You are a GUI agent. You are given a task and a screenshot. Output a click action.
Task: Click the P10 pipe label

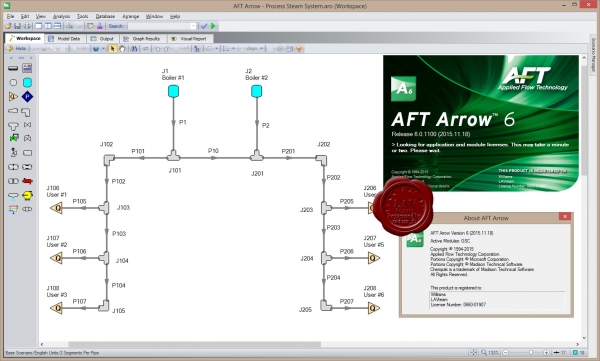213,150
